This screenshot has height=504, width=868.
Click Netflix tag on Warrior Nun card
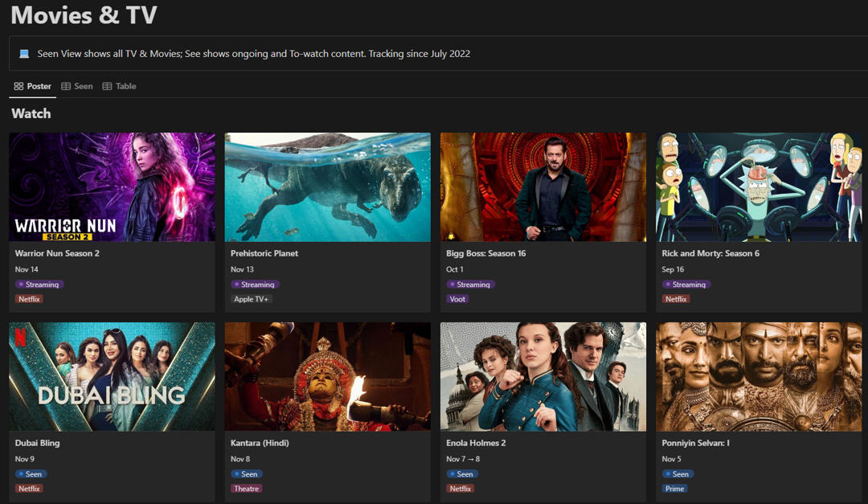pos(29,299)
